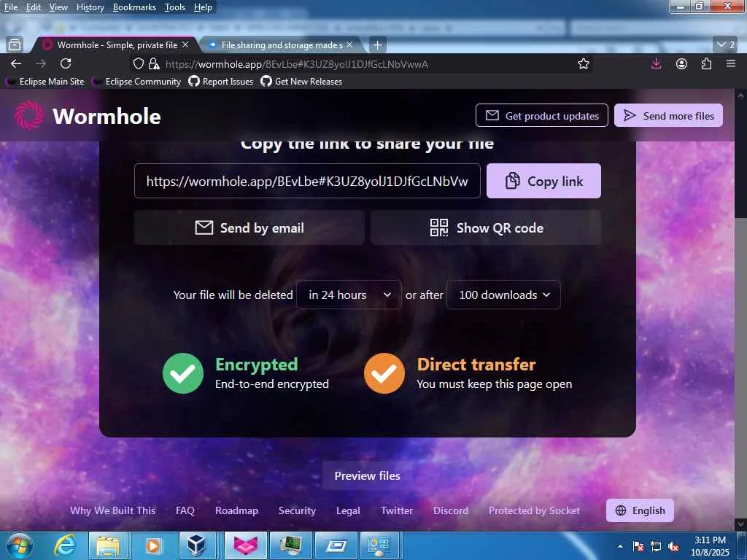This screenshot has height=560, width=747.
Task: Open the File Explorer folder taskbar icon
Action: pos(108,545)
